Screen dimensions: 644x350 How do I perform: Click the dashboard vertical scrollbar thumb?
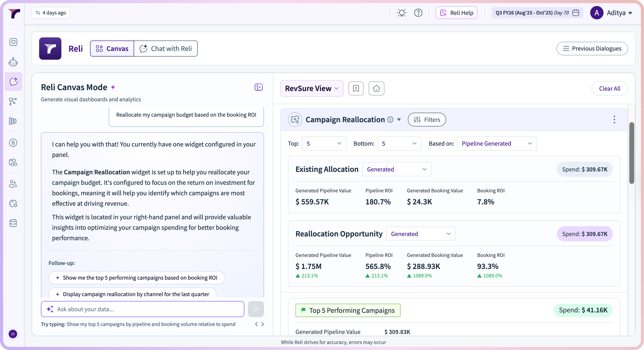click(x=632, y=153)
